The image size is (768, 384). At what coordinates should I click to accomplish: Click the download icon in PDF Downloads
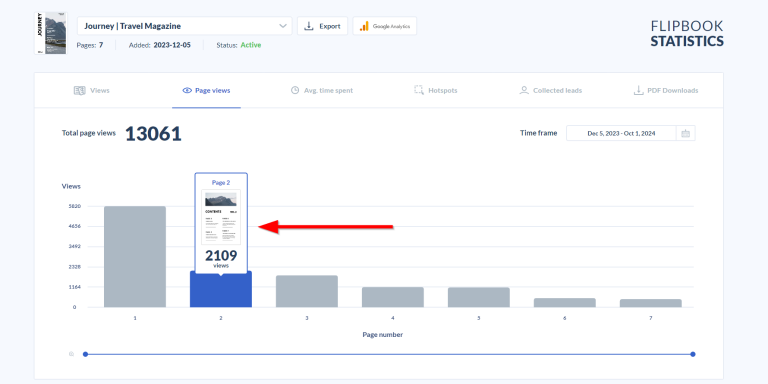[638, 90]
